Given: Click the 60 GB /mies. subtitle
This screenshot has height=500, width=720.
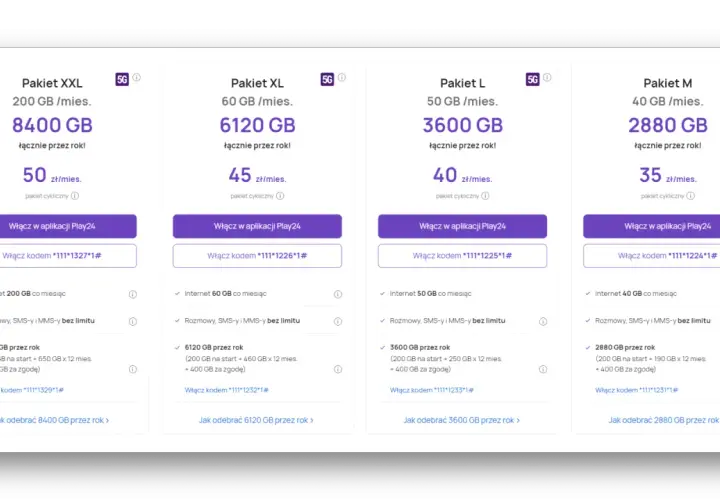Looking at the screenshot, I should (257, 101).
